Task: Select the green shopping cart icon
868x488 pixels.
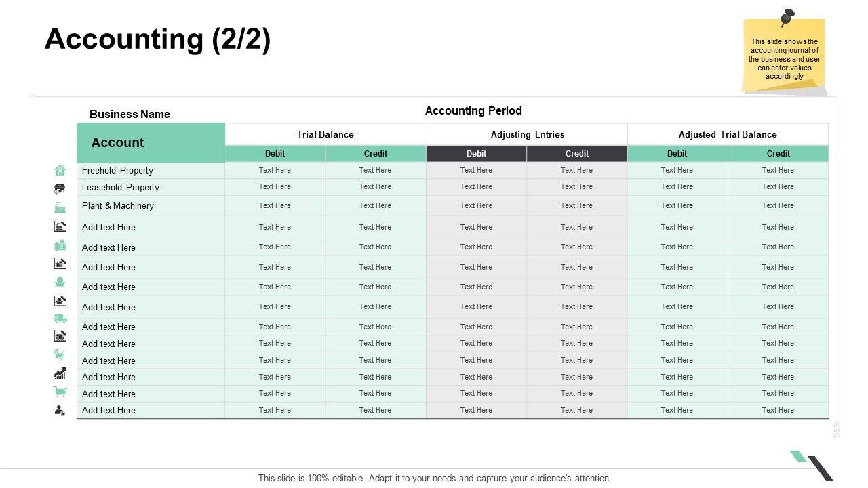Action: pyautogui.click(x=60, y=392)
